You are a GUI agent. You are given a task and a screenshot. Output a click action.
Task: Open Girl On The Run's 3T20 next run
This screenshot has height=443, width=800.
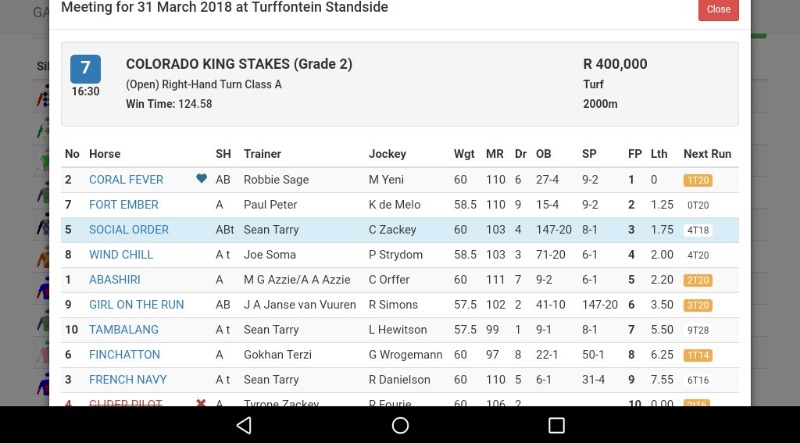(697, 305)
